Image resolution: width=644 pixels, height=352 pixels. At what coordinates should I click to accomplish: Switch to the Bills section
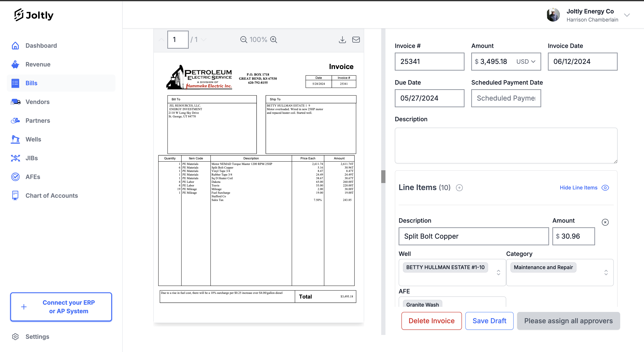click(31, 83)
